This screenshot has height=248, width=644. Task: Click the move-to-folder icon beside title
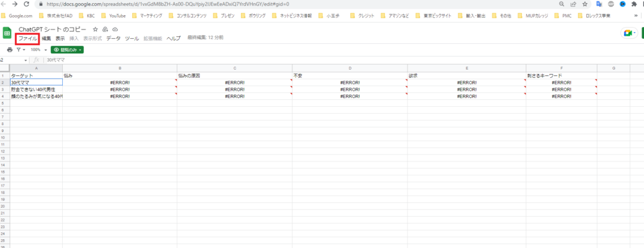[x=105, y=30]
